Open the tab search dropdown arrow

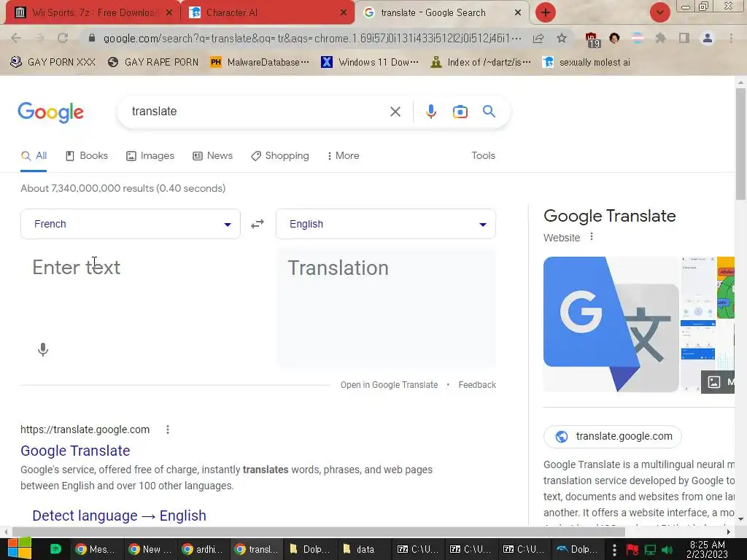[x=659, y=12]
